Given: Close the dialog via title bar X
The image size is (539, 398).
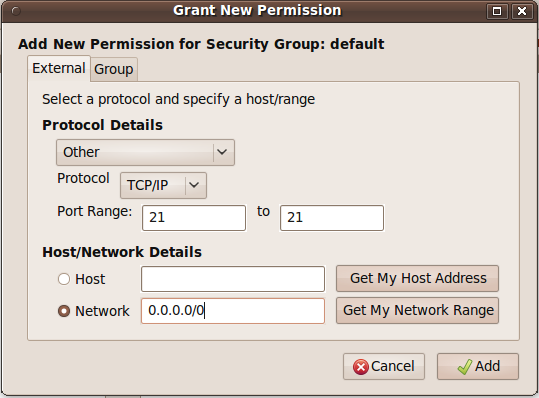Looking at the screenshot, I should (x=522, y=11).
